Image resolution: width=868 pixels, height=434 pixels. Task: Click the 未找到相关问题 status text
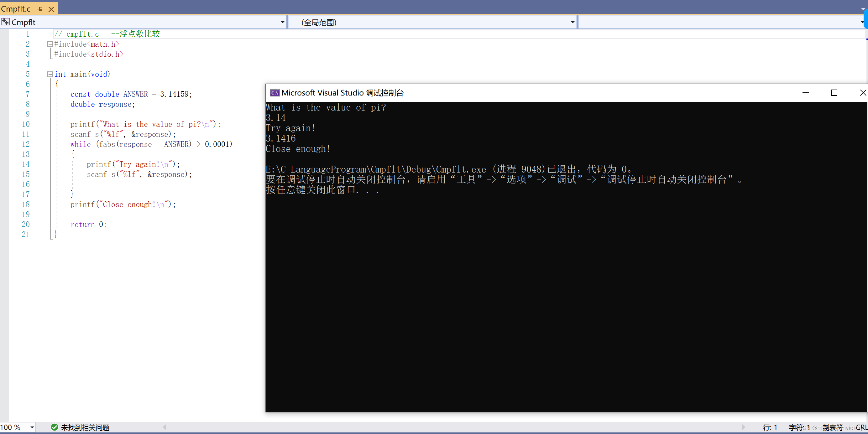click(x=85, y=427)
